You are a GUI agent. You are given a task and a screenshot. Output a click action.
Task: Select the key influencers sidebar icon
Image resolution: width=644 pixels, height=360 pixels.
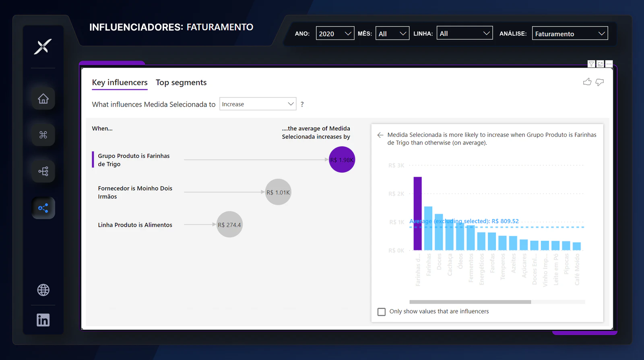tap(43, 208)
